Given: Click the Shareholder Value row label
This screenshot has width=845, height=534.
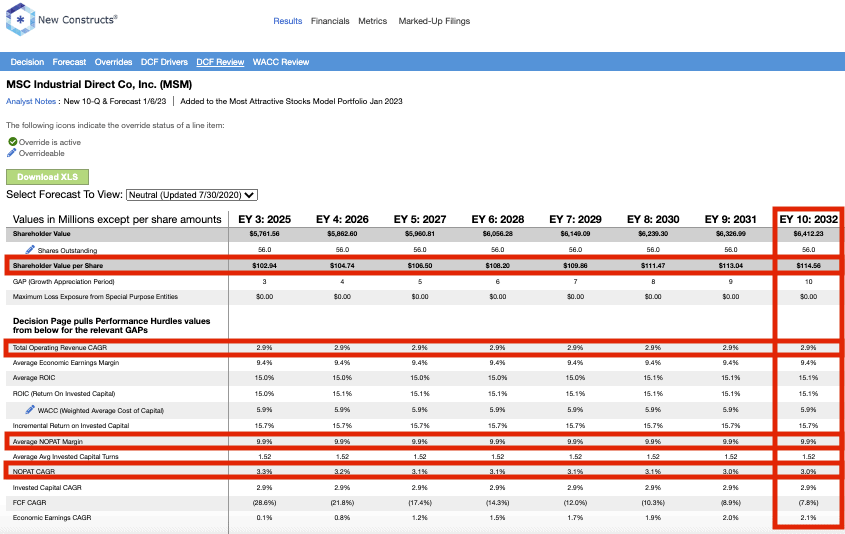Looking at the screenshot, I should coord(41,234).
